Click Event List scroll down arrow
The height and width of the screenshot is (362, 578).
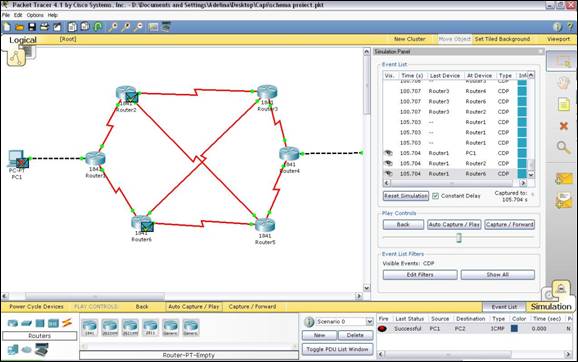click(x=531, y=175)
